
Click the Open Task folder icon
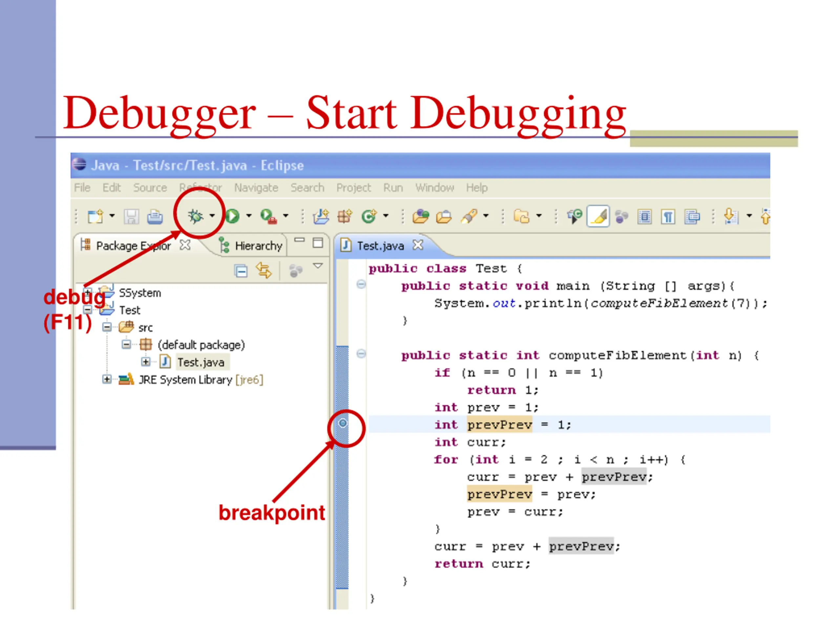[444, 217]
